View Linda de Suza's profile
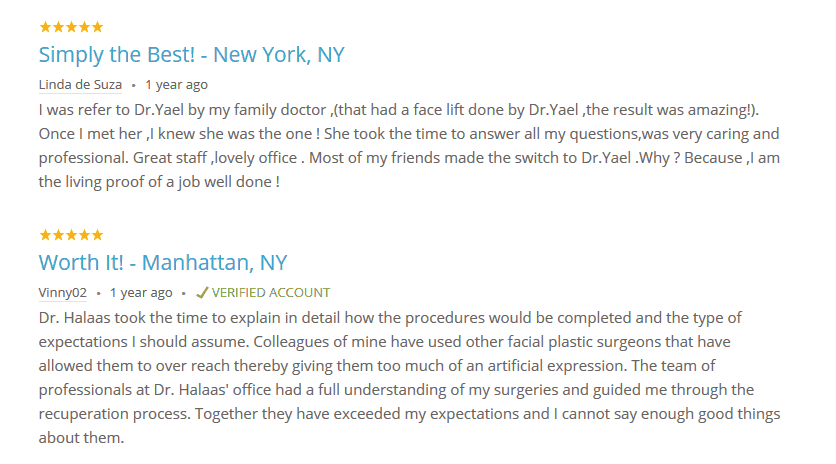836x464 pixels. pyautogui.click(x=80, y=85)
